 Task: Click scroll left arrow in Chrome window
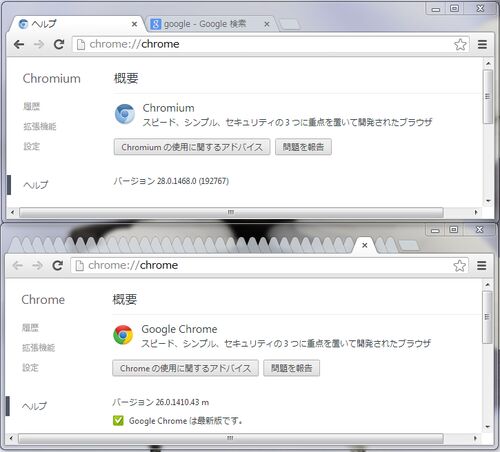[x=12, y=438]
